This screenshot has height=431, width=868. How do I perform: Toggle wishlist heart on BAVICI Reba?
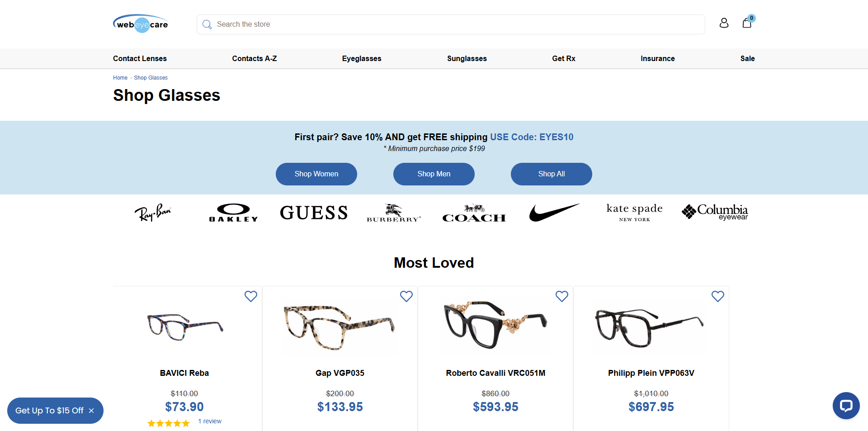[250, 296]
